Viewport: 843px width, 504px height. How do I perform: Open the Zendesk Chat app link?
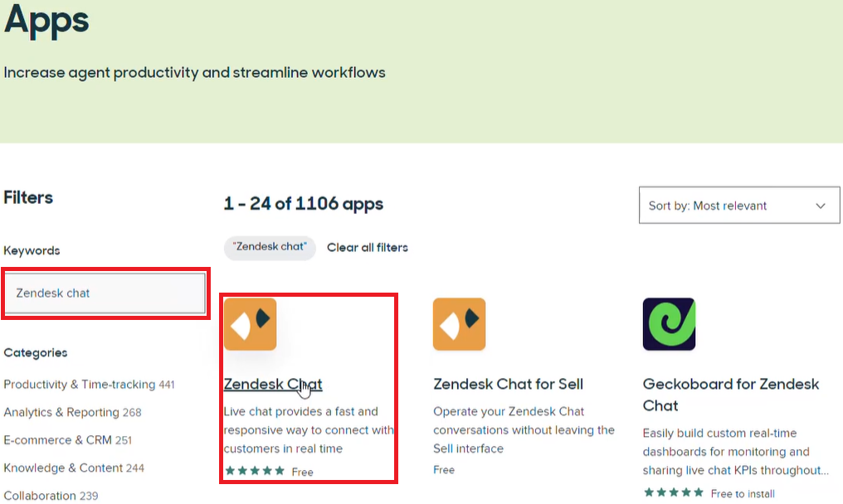pyautogui.click(x=273, y=385)
